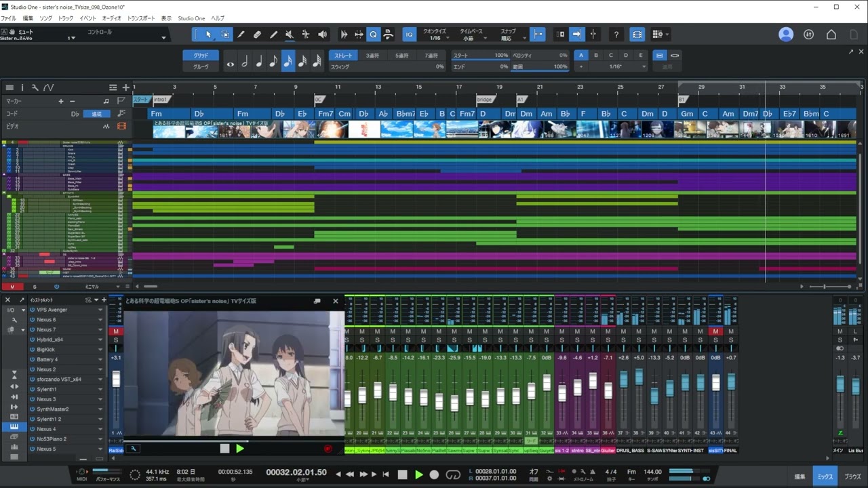
Task: Adjust the channel 1 volume fader
Action: click(x=116, y=380)
